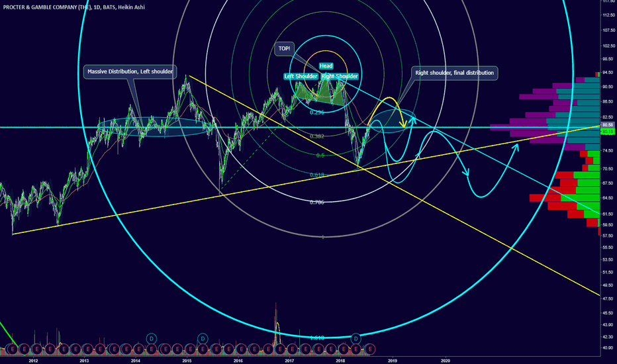Click the 55.50 price axis label

tap(608, 247)
